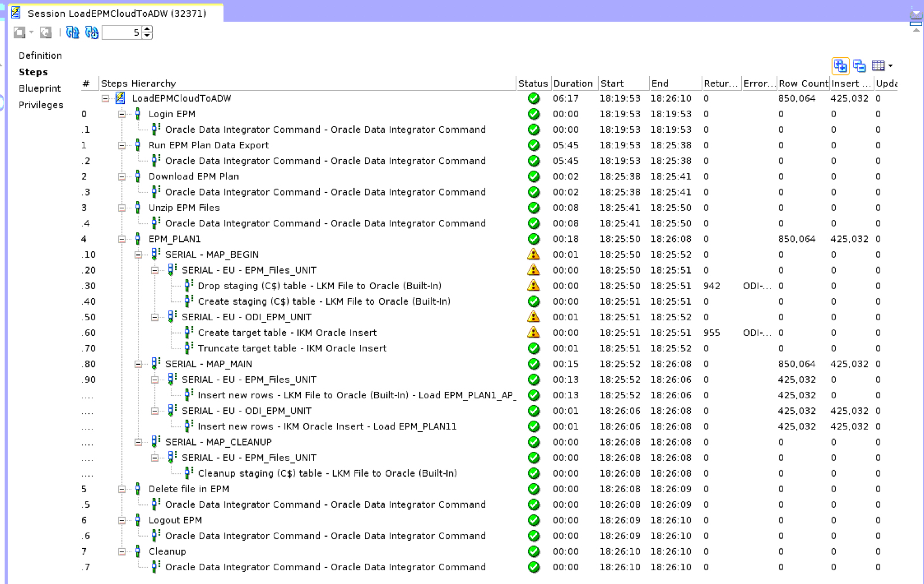This screenshot has width=924, height=584.
Task: Click the timed Auto-Refresh icon
Action: point(92,32)
